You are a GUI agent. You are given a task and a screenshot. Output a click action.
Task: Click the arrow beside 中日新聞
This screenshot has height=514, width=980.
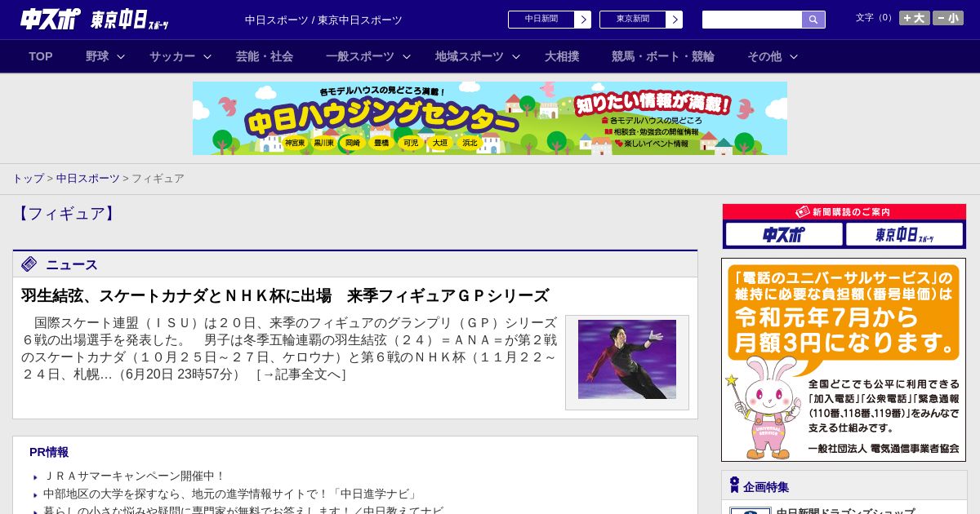coord(583,20)
